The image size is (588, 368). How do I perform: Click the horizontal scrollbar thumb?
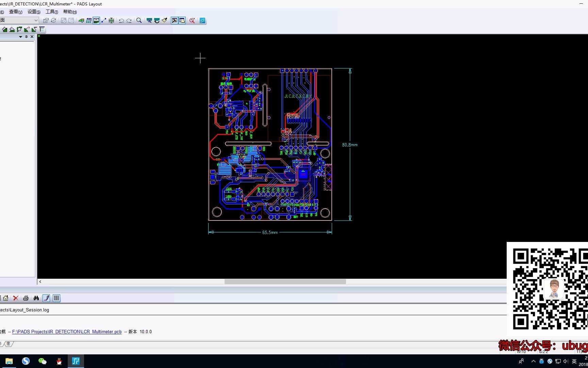point(285,282)
